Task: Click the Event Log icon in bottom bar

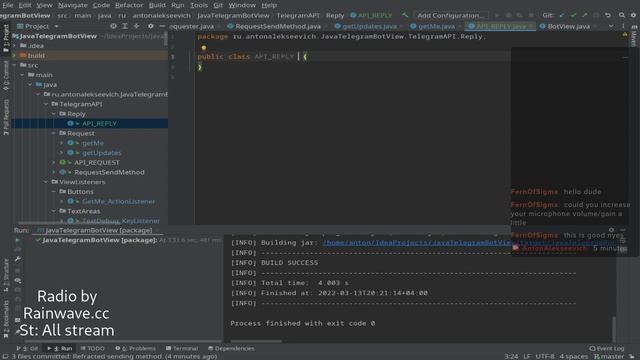Action: coord(592,348)
